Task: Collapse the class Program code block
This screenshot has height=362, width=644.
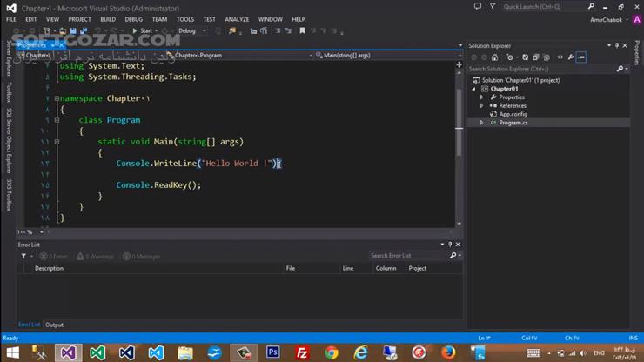Action: (57, 120)
